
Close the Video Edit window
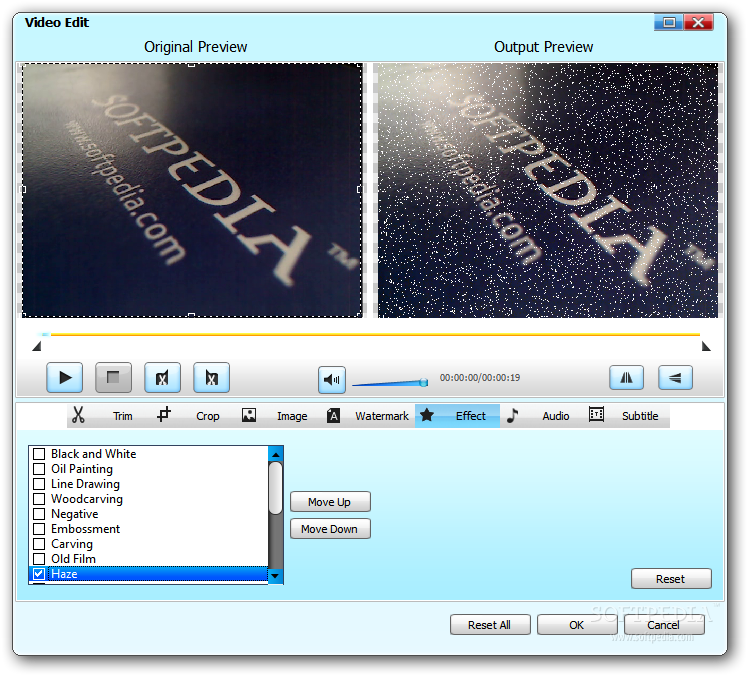pyautogui.click(x=698, y=22)
